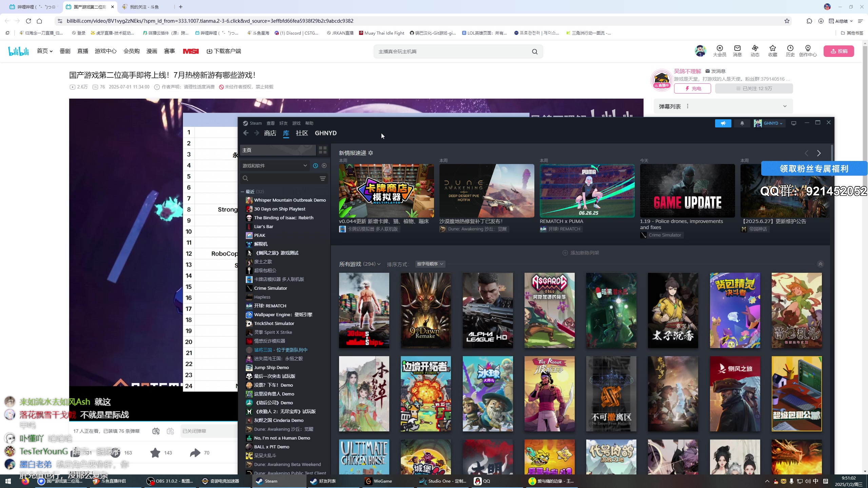
Task: Bookmark this page with the star icon
Action: [787, 21]
